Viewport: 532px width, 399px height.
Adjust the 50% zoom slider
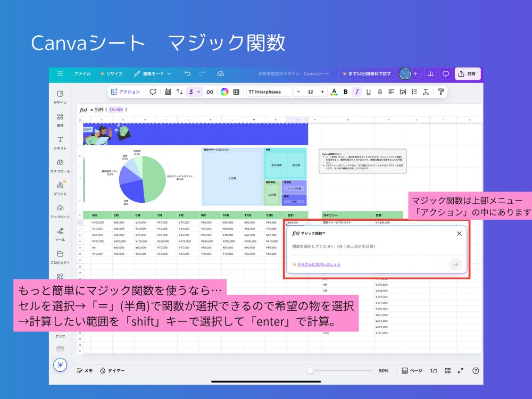[x=311, y=371]
